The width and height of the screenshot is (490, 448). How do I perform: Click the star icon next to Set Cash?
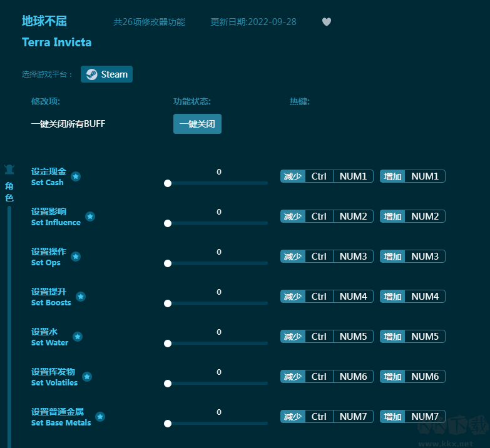click(x=76, y=176)
